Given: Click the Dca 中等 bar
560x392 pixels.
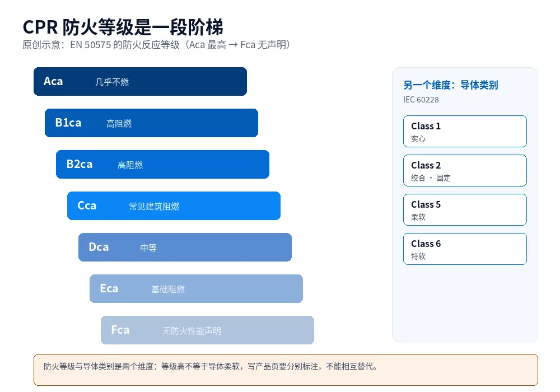Looking at the screenshot, I should coord(185,247).
